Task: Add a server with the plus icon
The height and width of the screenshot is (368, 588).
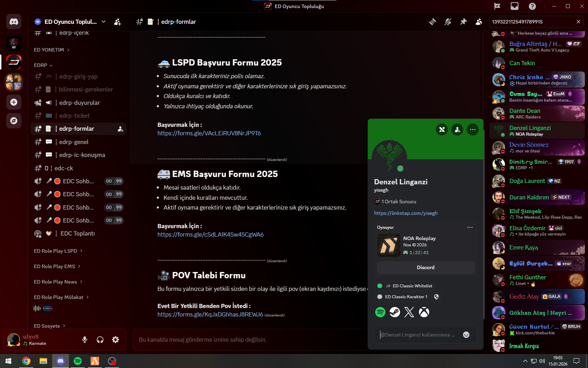Action: coord(14,102)
